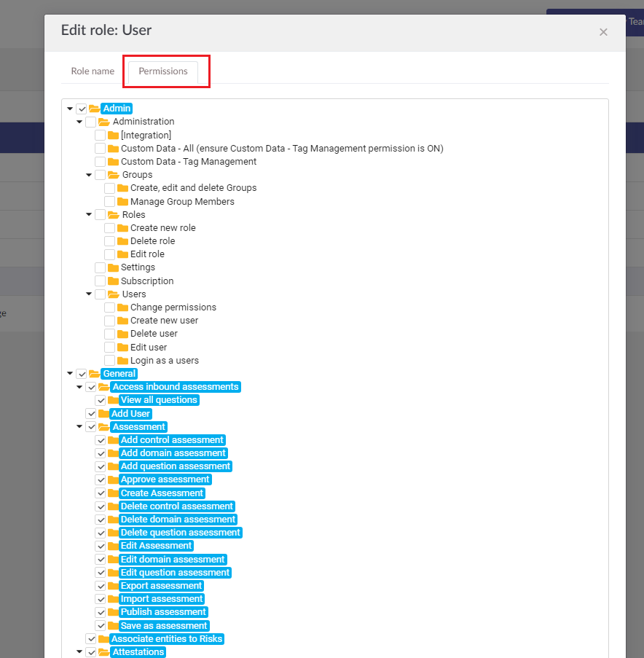This screenshot has height=658, width=644.
Task: Uncheck the Admin checkbox
Action: coord(82,109)
